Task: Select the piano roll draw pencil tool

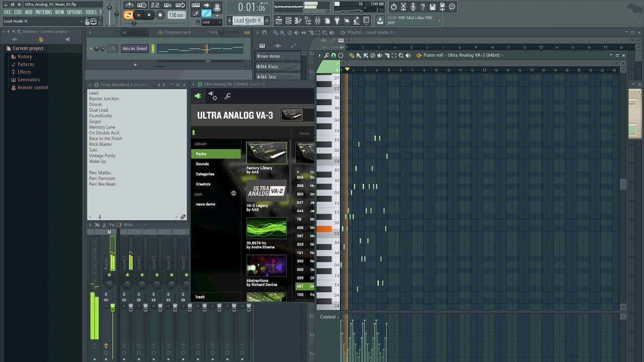Action: click(351, 55)
